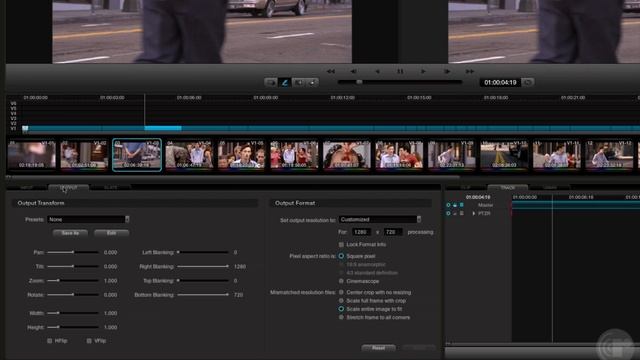Click the Rotate slider
Image resolution: width=640 pixels, height=360 pixels.
tap(73, 295)
